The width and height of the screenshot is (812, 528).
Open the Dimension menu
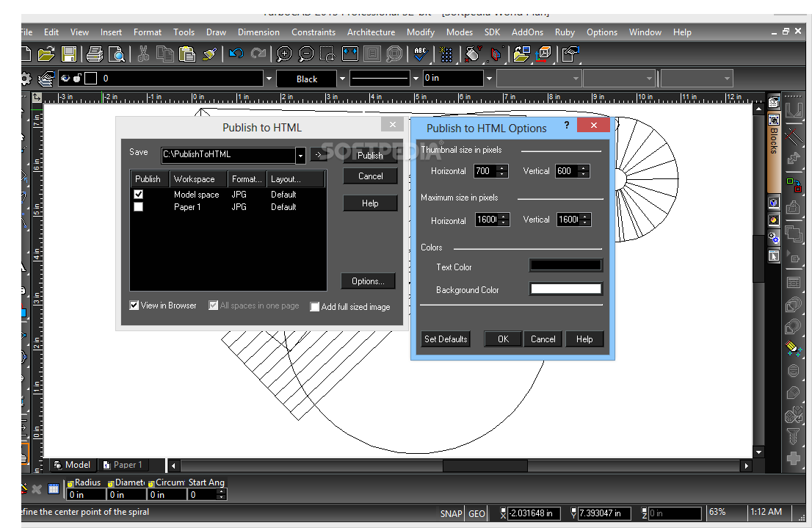click(258, 32)
